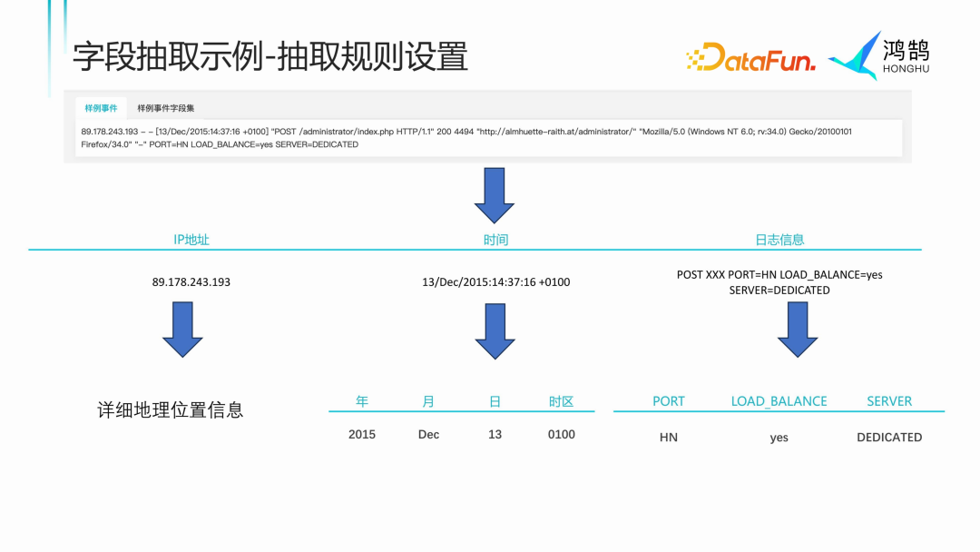Image resolution: width=980 pixels, height=552 pixels.
Task: Click the 日志信息 column heading
Action: 779,240
